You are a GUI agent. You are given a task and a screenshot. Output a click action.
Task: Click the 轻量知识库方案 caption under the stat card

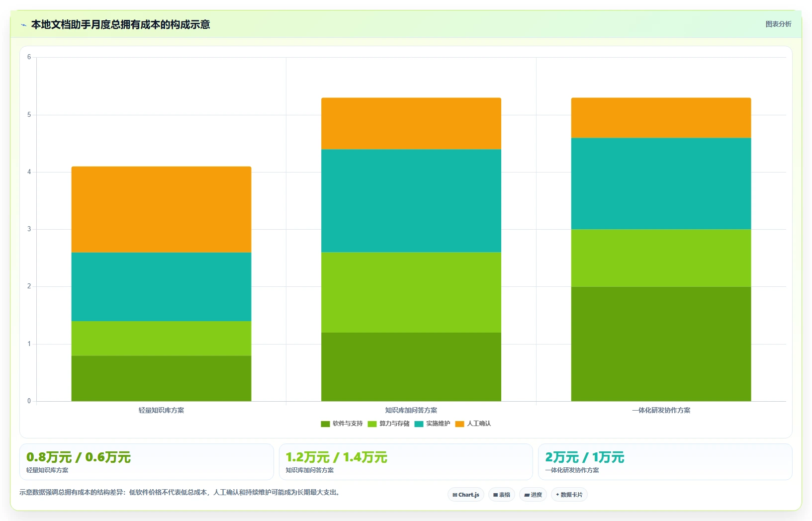[47, 470]
